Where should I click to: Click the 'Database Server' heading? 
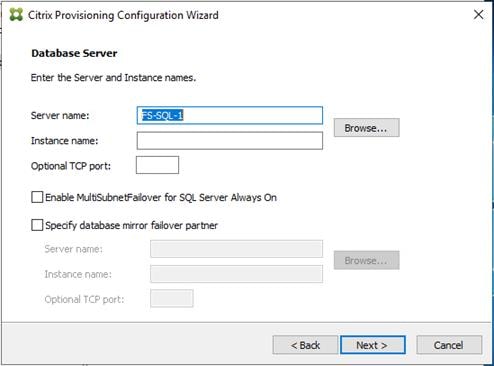(x=74, y=53)
